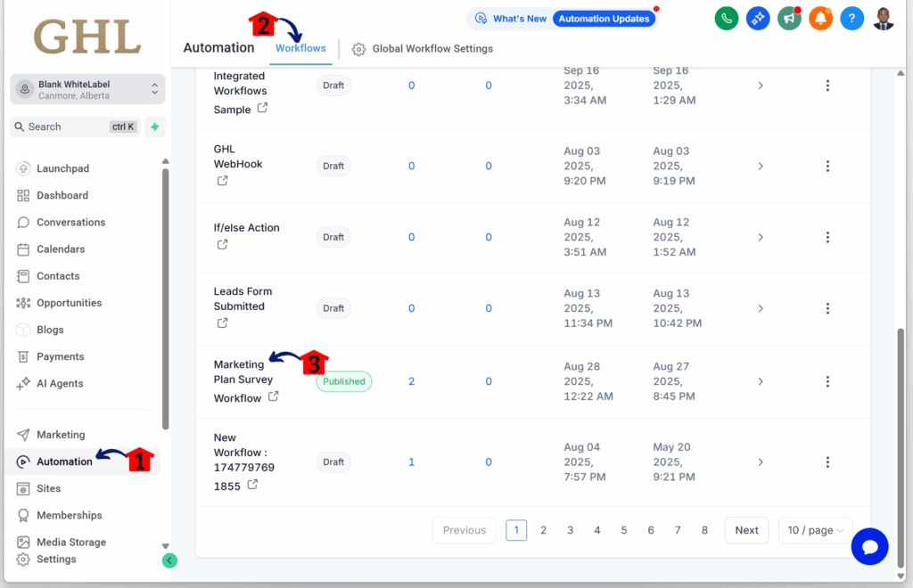Open the three-dot menu for GHL WebHook workflow
Screen dimensions: 913x588
pos(827,166)
